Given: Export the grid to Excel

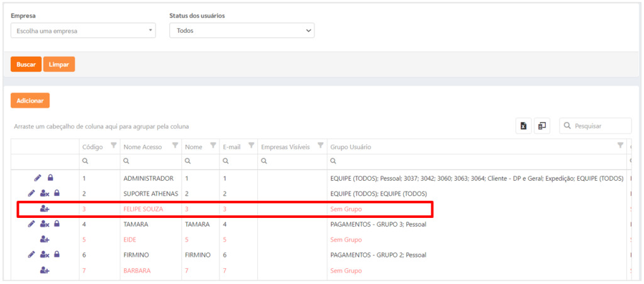Looking at the screenshot, I should [x=524, y=126].
